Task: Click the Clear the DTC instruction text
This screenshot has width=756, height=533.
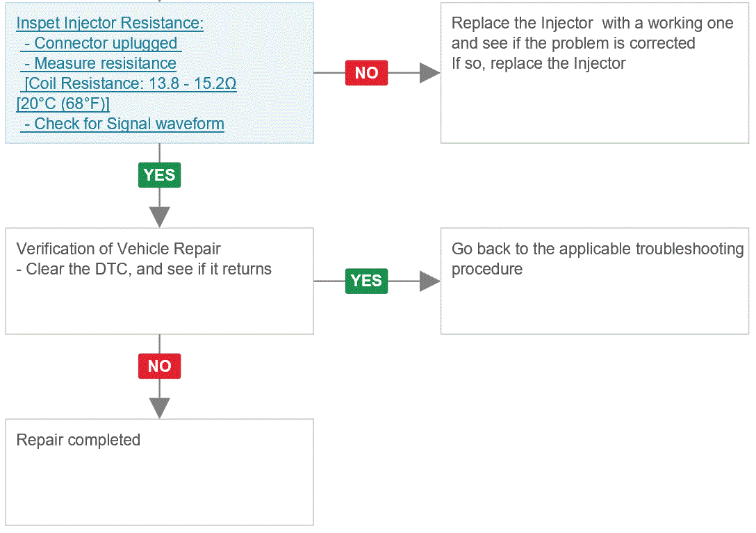Action: pos(144,269)
